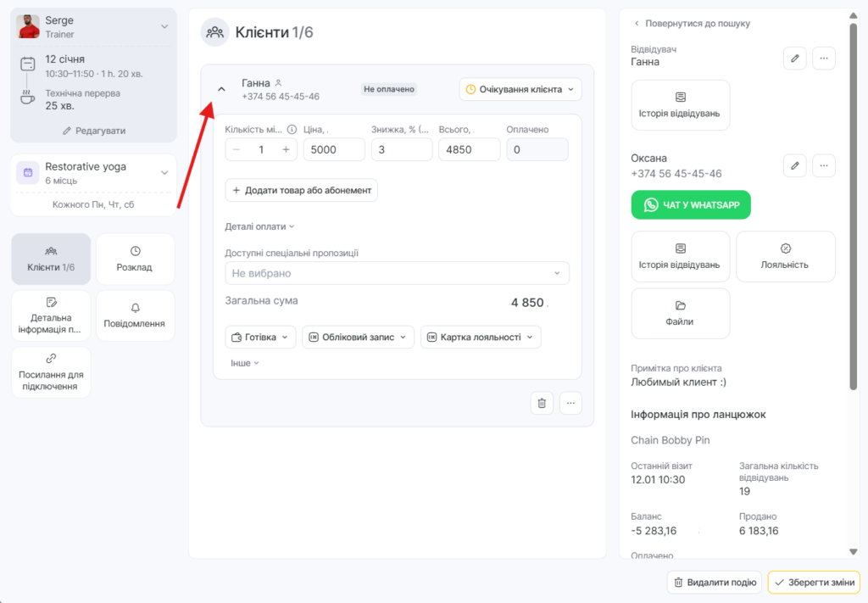Open the Очікування клієнта status dropdown
This screenshot has height=603, width=868.
pos(520,89)
